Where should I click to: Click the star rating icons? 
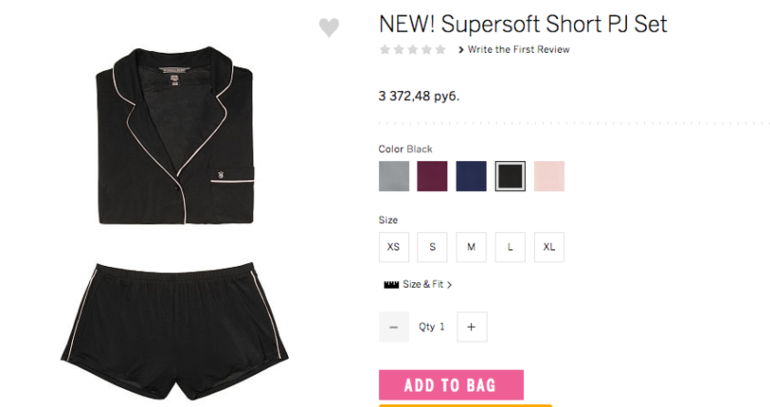413,50
